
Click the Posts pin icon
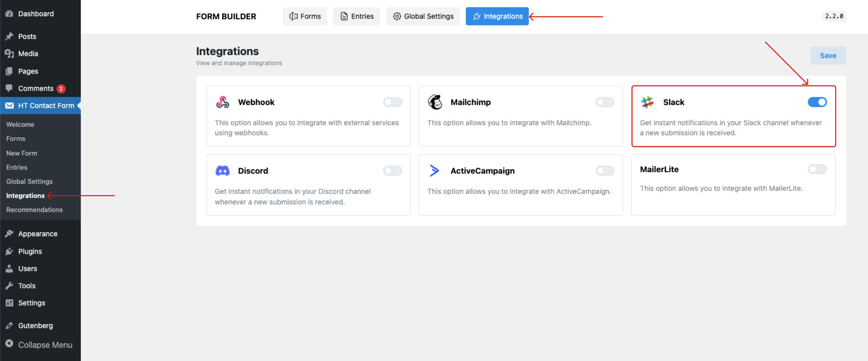(x=9, y=36)
